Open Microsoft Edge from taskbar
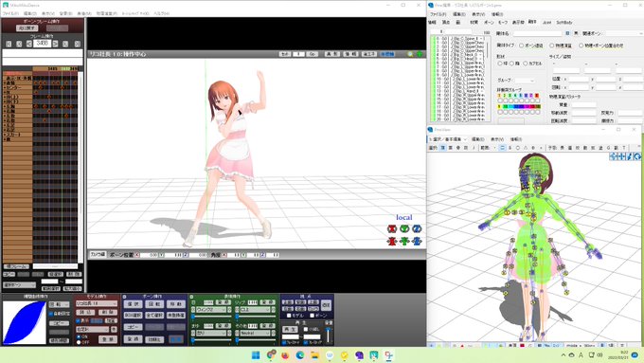644x363 pixels. pyautogui.click(x=300, y=354)
